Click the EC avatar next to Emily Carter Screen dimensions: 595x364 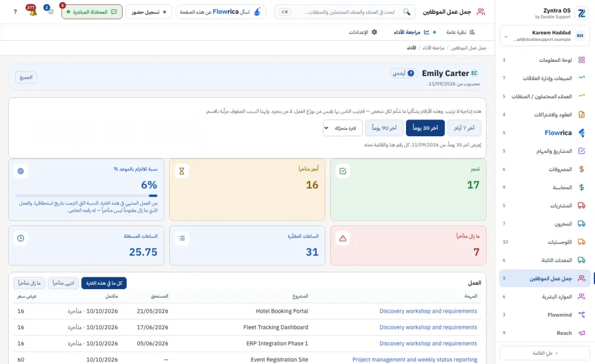(x=474, y=73)
